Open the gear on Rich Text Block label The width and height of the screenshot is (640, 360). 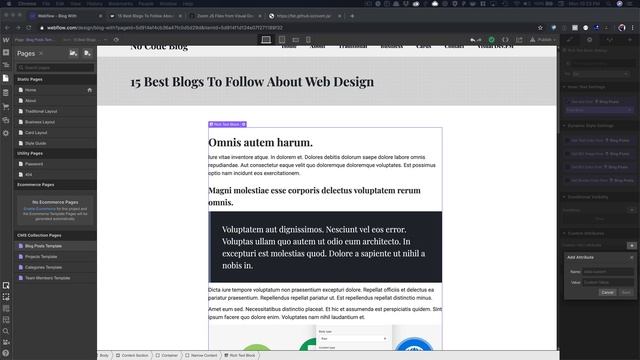point(244,124)
